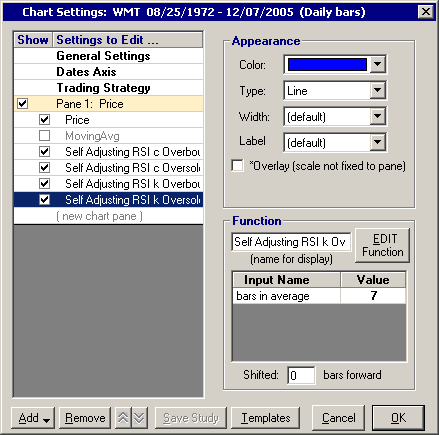
Task: Uncheck Self Adjusting RSI c Overbought study
Action: (x=44, y=152)
